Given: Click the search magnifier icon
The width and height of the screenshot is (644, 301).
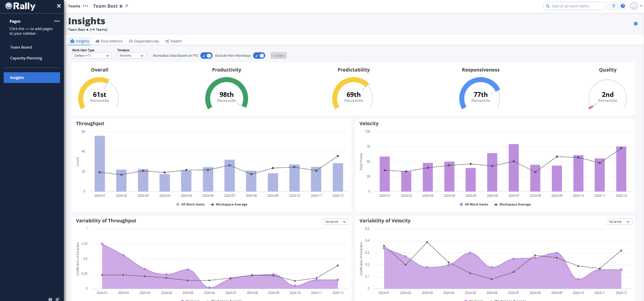Looking at the screenshot, I should click(548, 6).
